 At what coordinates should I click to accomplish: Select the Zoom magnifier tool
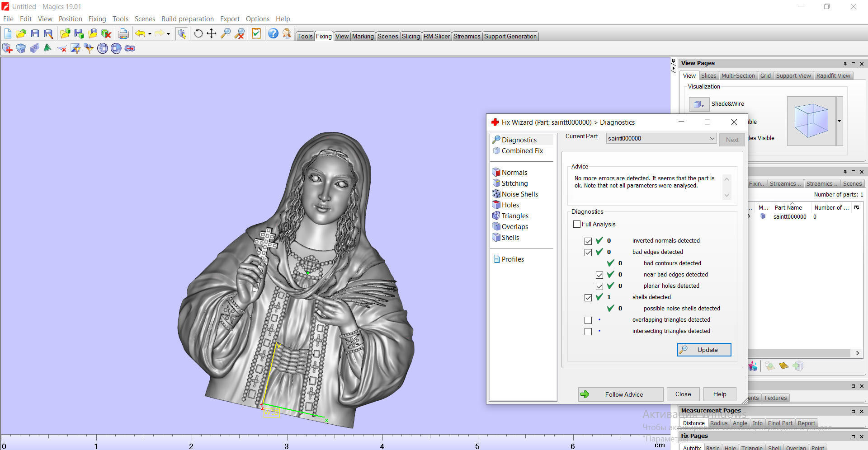(225, 33)
